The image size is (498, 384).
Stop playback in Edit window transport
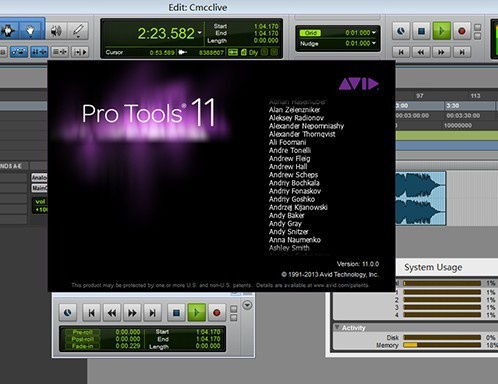point(421,31)
